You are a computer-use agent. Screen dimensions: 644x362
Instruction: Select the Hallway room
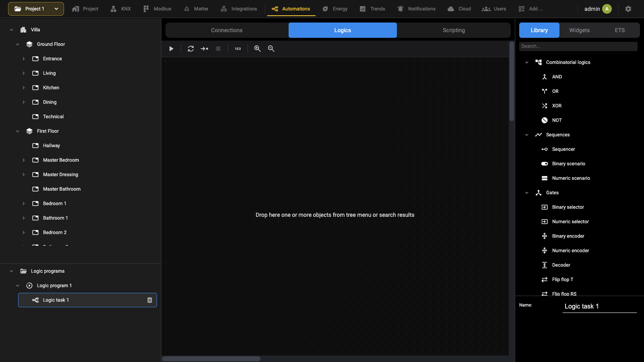[52, 146]
